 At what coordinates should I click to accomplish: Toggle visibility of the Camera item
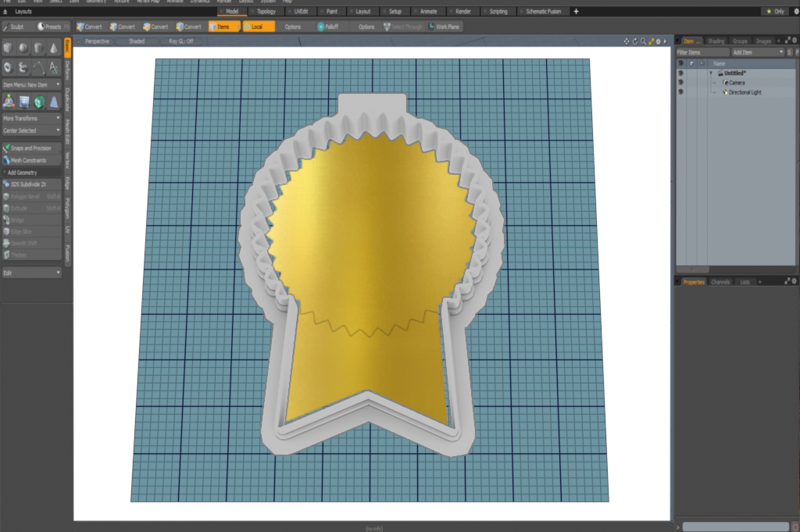pyautogui.click(x=680, y=83)
